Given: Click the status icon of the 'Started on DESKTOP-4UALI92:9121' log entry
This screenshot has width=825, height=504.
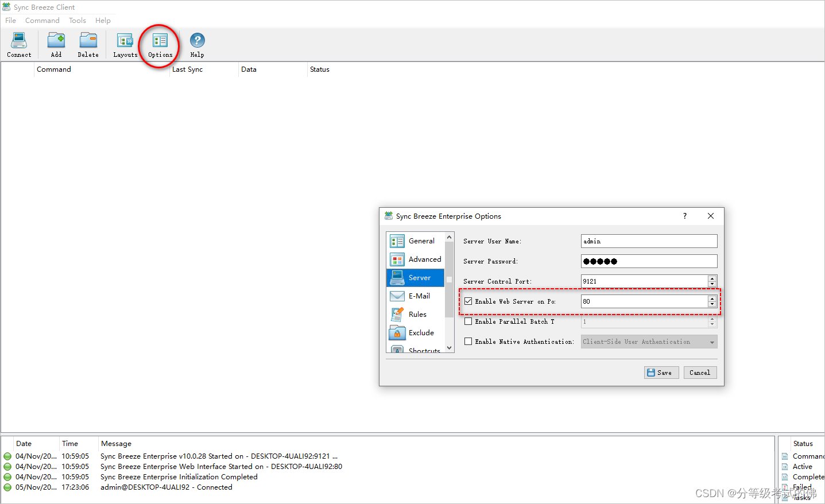Looking at the screenshot, I should click(x=7, y=456).
